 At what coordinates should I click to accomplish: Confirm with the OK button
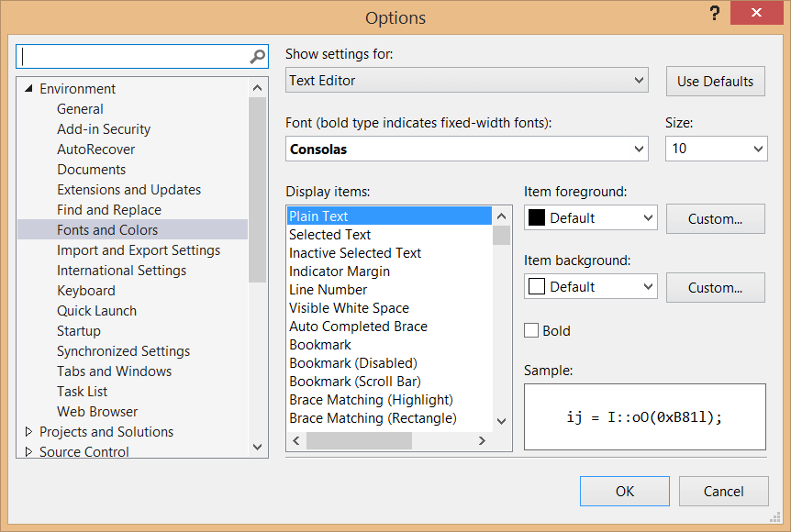[x=625, y=491]
